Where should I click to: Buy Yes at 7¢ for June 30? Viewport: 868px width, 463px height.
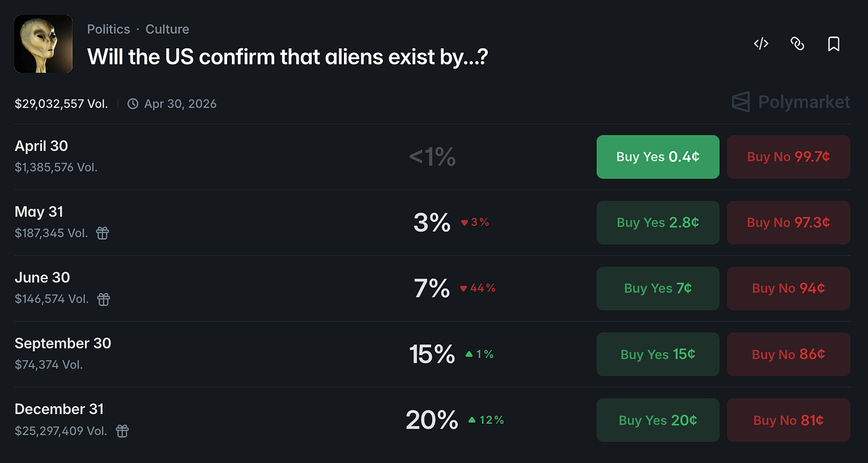click(x=658, y=288)
